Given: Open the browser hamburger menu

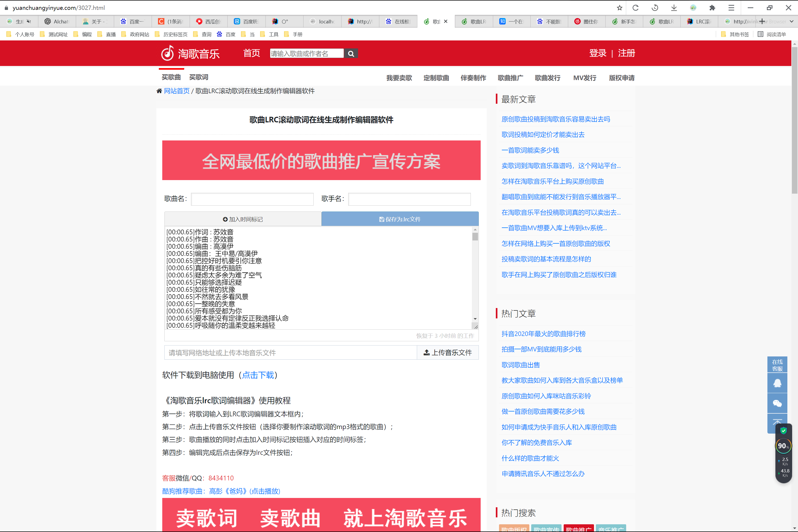Looking at the screenshot, I should [x=731, y=7].
